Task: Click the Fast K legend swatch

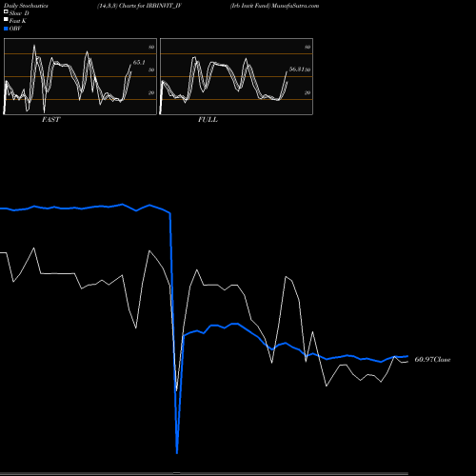Action: [6, 19]
